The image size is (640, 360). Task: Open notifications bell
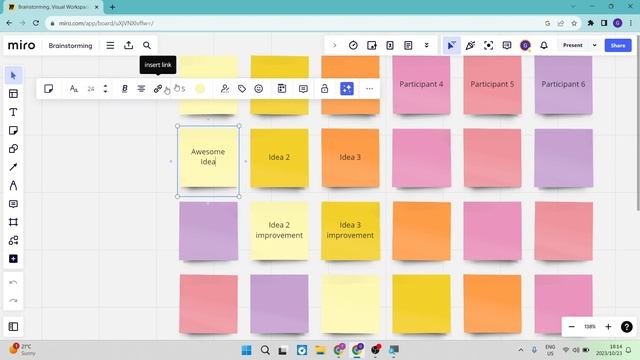(x=544, y=45)
